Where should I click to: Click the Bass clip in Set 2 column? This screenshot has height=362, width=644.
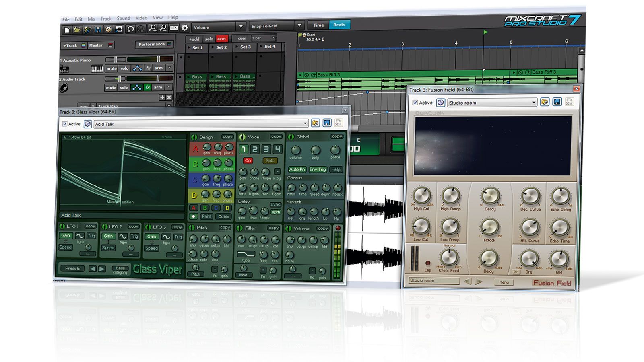[x=221, y=82]
